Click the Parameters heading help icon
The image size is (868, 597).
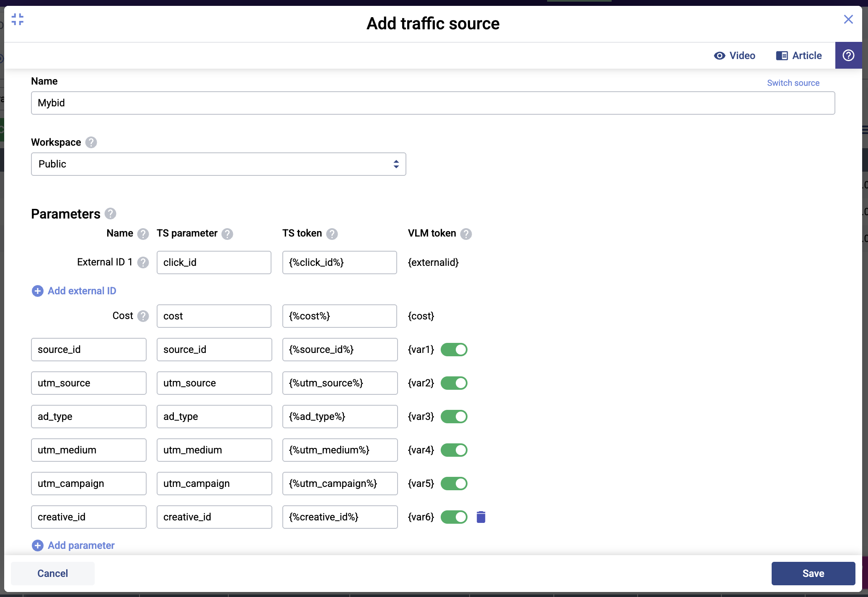[111, 214]
